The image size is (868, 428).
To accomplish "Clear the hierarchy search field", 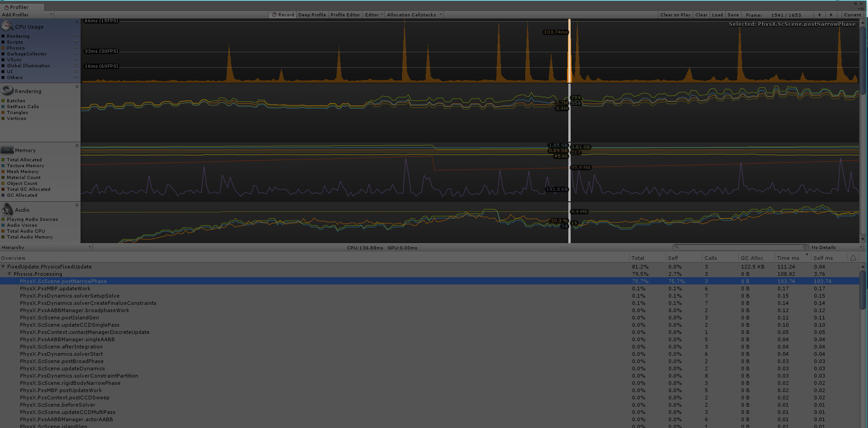I will click(805, 247).
